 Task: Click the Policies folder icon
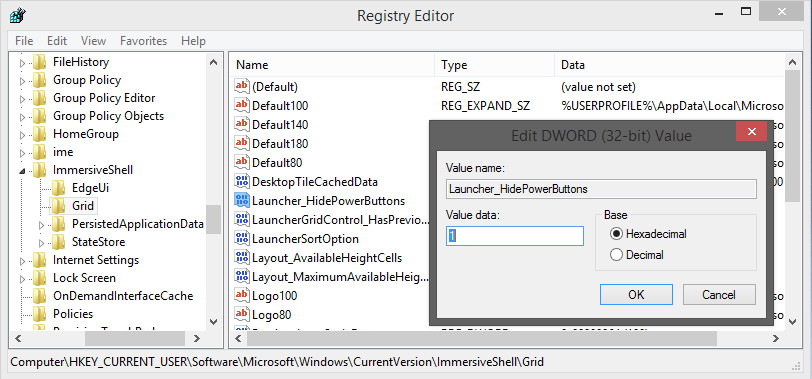[39, 314]
